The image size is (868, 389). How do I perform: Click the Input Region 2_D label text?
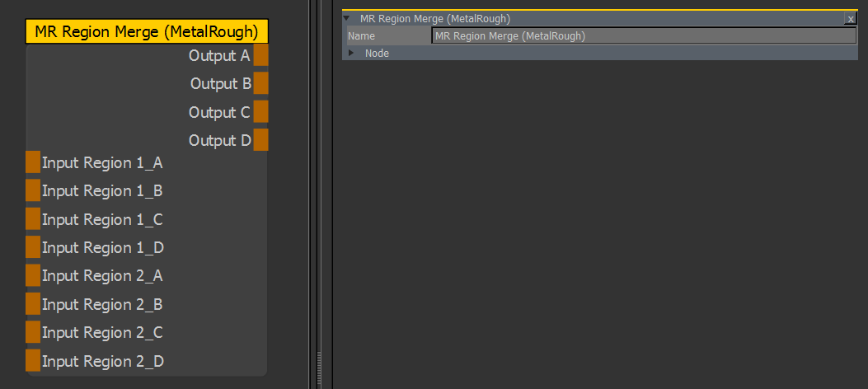pos(103,362)
